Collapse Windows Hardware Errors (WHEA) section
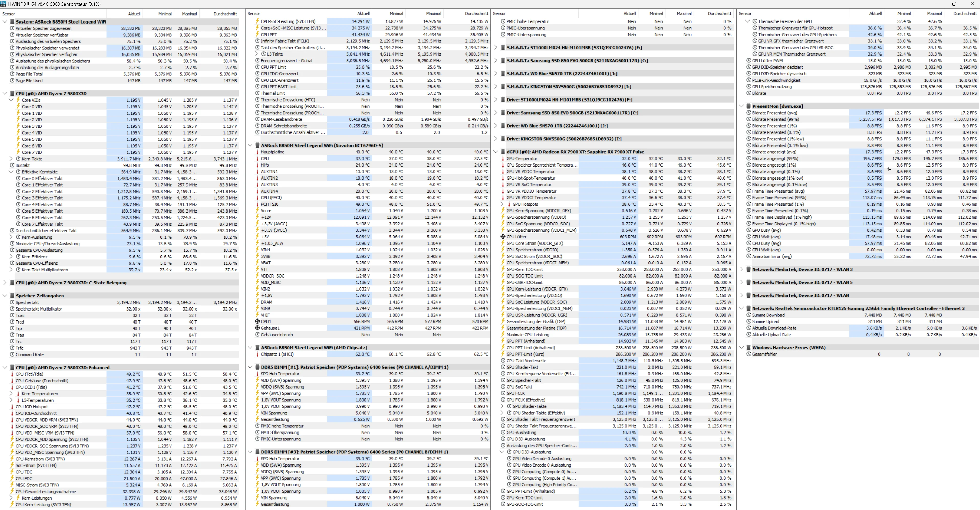The image size is (980, 510). tap(742, 348)
